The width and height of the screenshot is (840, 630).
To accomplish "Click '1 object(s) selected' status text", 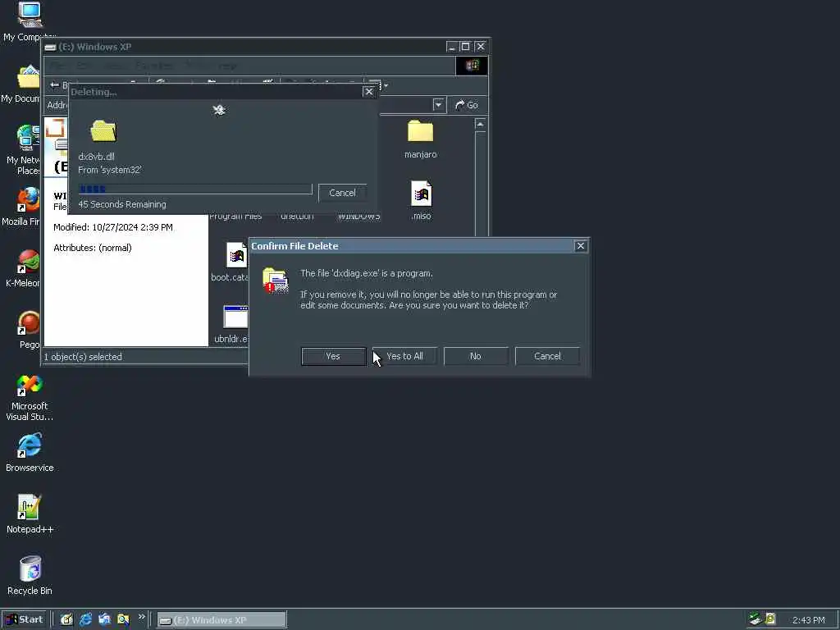I will (83, 357).
